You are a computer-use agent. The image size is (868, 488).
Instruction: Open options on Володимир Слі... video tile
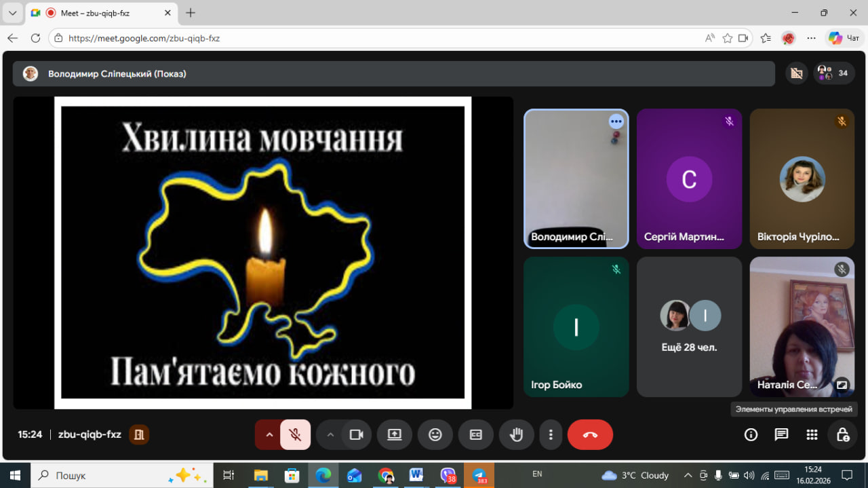click(616, 121)
